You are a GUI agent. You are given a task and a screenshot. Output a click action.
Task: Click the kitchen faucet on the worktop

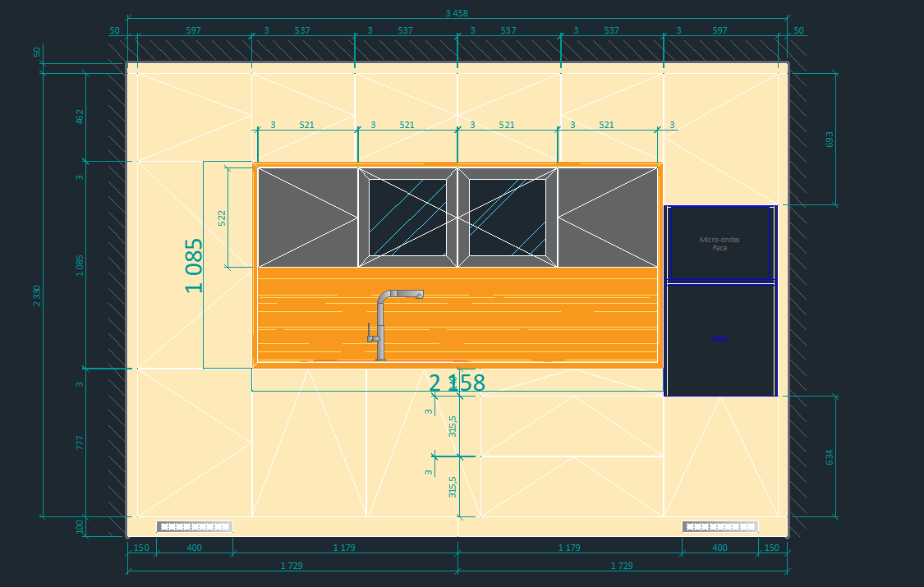(382, 323)
